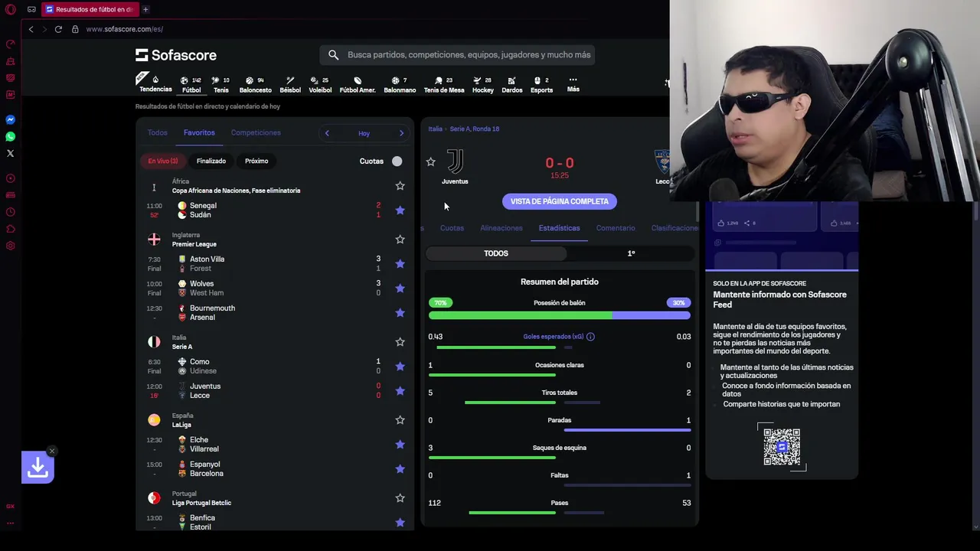Star the Liga Portugal Betclic competition
This screenshot has width=980, height=551.
tap(400, 497)
